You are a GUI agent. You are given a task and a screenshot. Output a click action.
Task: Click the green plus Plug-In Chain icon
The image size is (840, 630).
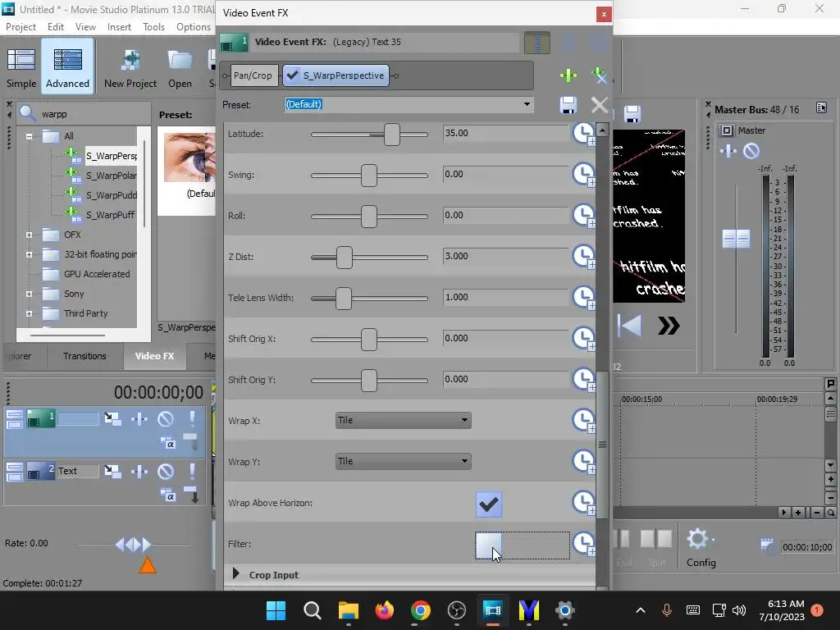(568, 75)
